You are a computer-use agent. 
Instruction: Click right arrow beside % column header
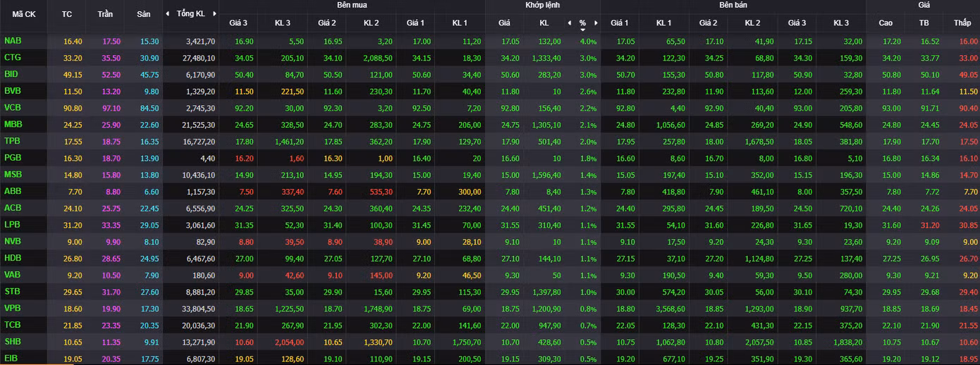pyautogui.click(x=596, y=23)
